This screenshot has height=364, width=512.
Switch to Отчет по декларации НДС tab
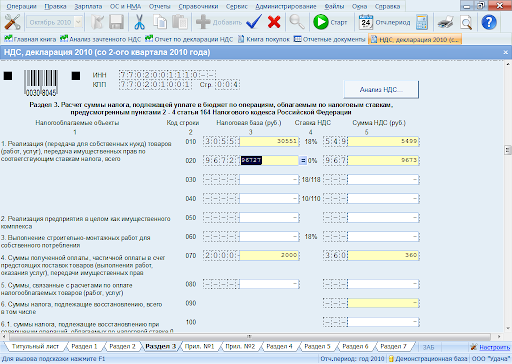(189, 39)
